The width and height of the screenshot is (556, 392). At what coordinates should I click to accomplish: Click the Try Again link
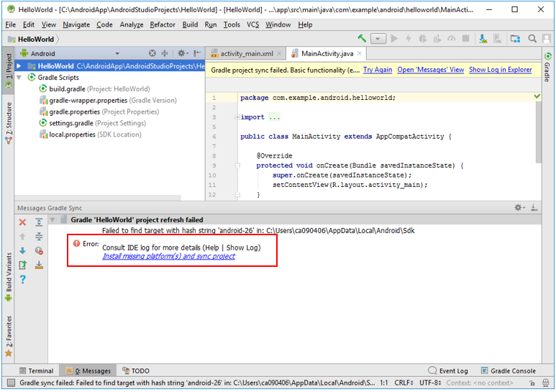tap(378, 70)
